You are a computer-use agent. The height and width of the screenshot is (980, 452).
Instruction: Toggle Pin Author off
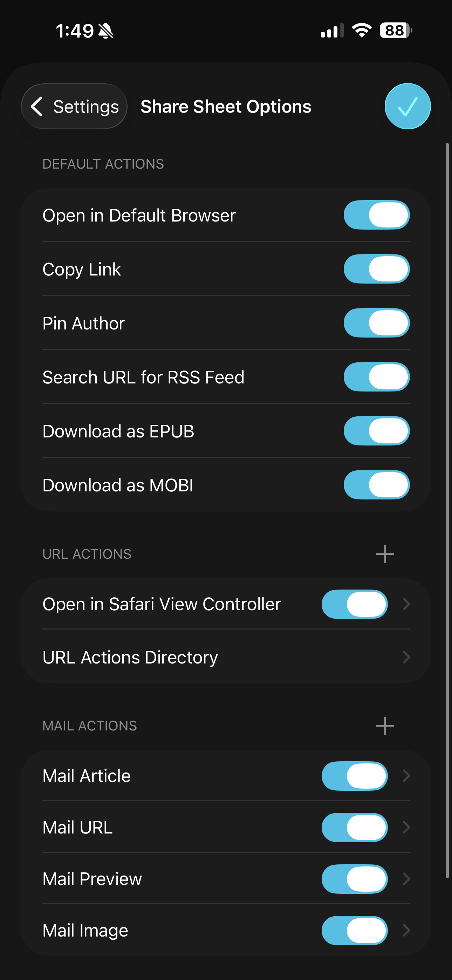click(x=376, y=323)
